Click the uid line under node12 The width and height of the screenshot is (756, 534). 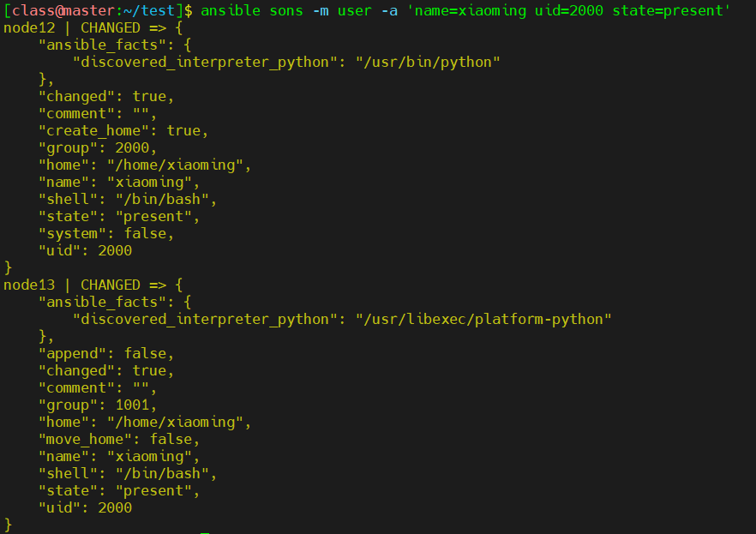click(x=85, y=250)
